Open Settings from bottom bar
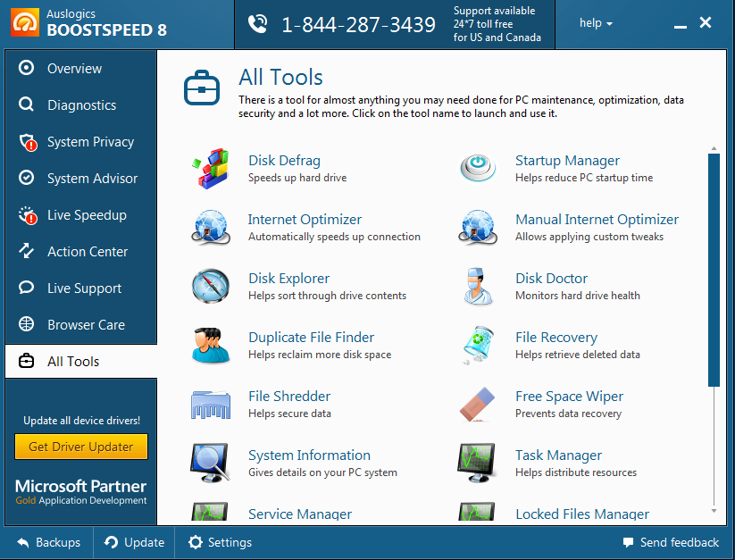735x560 pixels. (220, 542)
